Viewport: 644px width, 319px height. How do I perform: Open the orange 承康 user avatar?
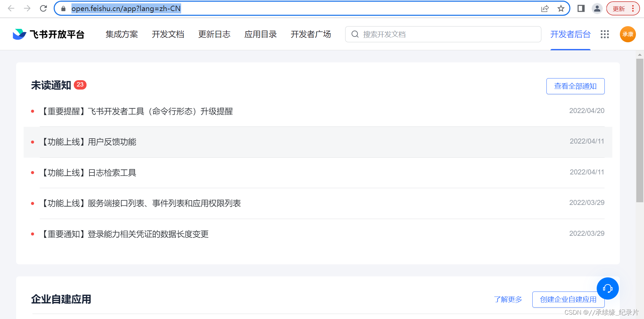coord(628,34)
